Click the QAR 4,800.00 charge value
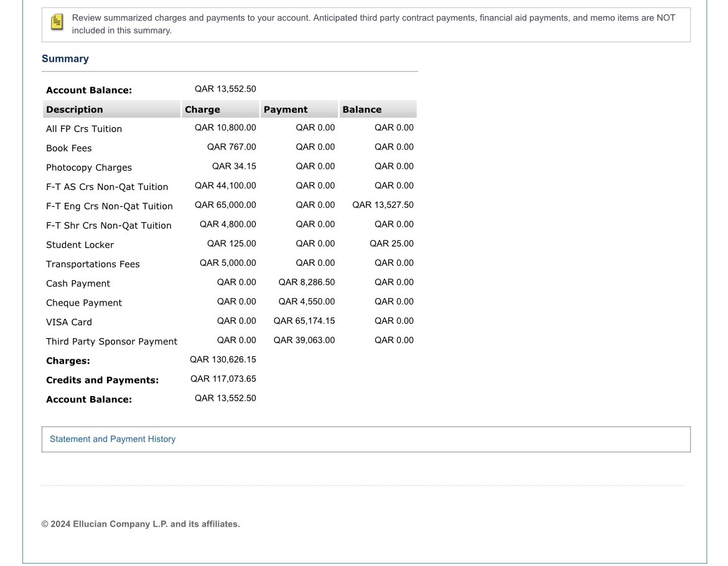 (228, 224)
